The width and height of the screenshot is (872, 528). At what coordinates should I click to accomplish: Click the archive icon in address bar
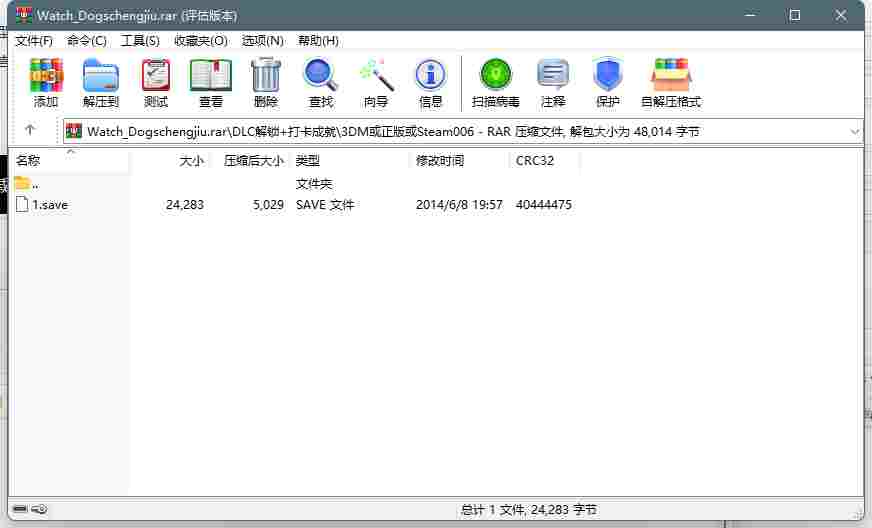tap(73, 131)
